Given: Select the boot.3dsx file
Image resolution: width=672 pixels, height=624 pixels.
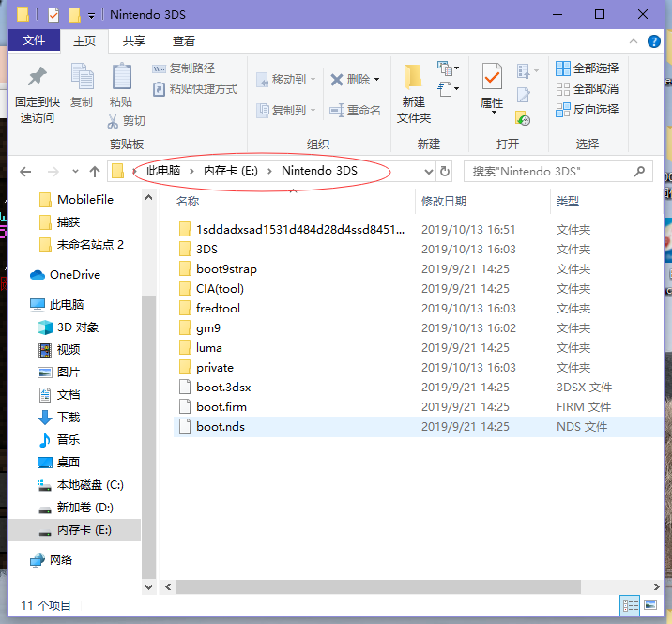Looking at the screenshot, I should click(223, 388).
